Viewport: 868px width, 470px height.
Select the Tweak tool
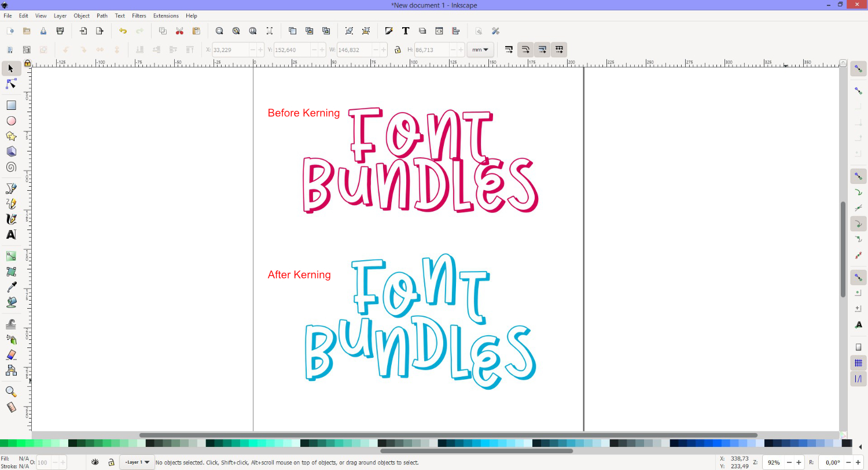coord(11,324)
